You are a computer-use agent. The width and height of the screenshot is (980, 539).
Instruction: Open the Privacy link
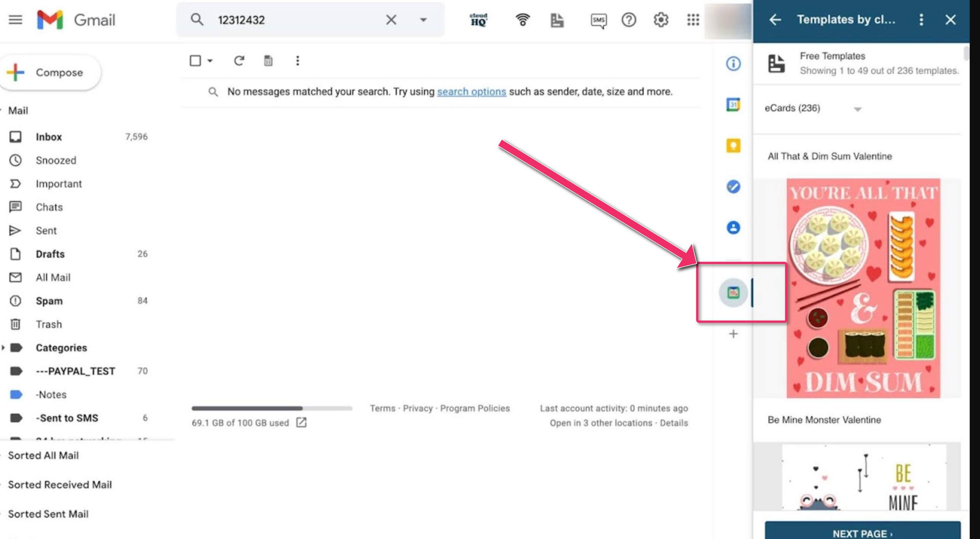tap(418, 408)
